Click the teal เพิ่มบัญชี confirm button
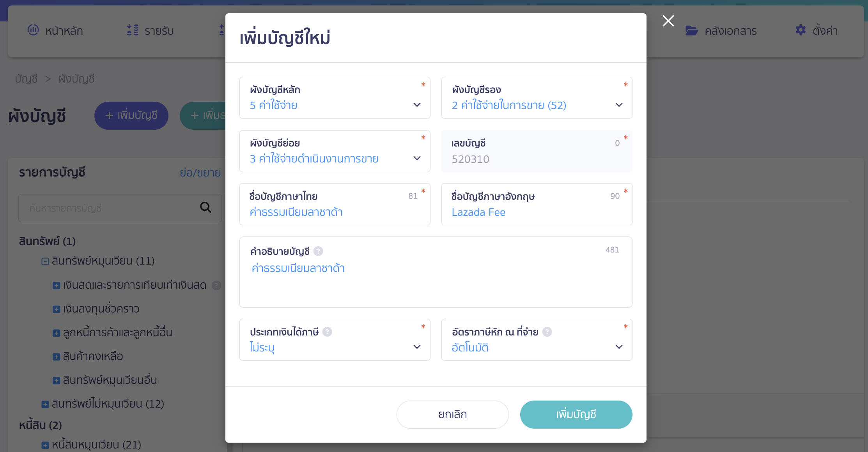 tap(576, 414)
